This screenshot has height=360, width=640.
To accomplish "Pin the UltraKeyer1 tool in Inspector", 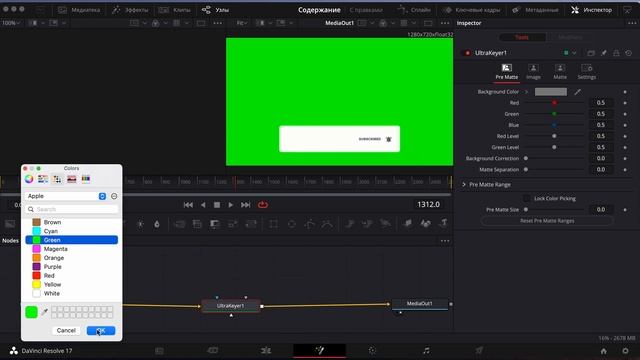I will click(604, 53).
